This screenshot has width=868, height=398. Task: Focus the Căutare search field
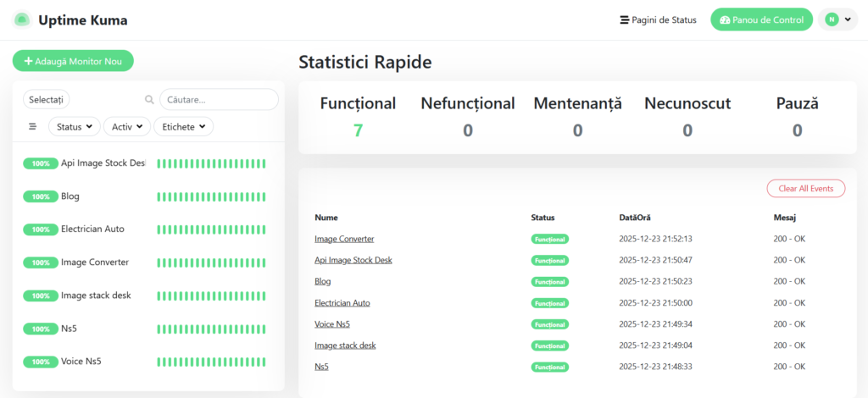[x=220, y=100]
